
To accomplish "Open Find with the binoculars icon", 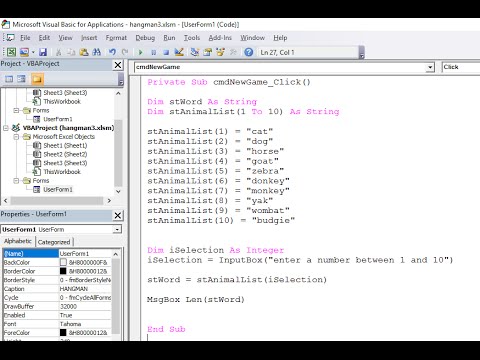I will (x=97, y=52).
